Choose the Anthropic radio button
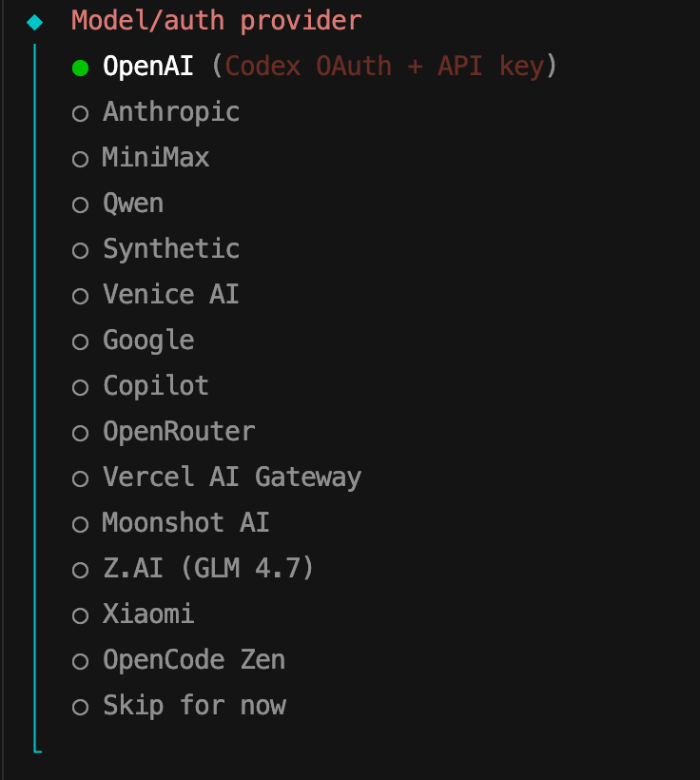 click(81, 112)
